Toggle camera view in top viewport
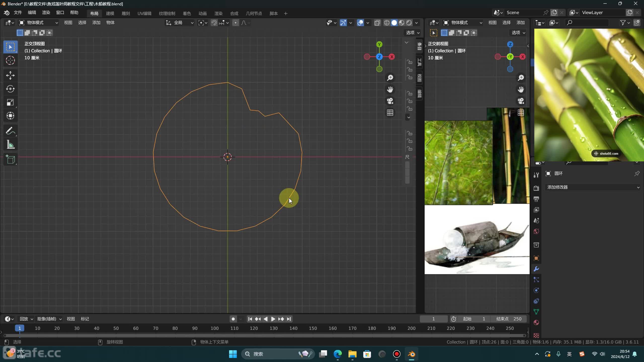The width and height of the screenshot is (644, 362). click(390, 101)
